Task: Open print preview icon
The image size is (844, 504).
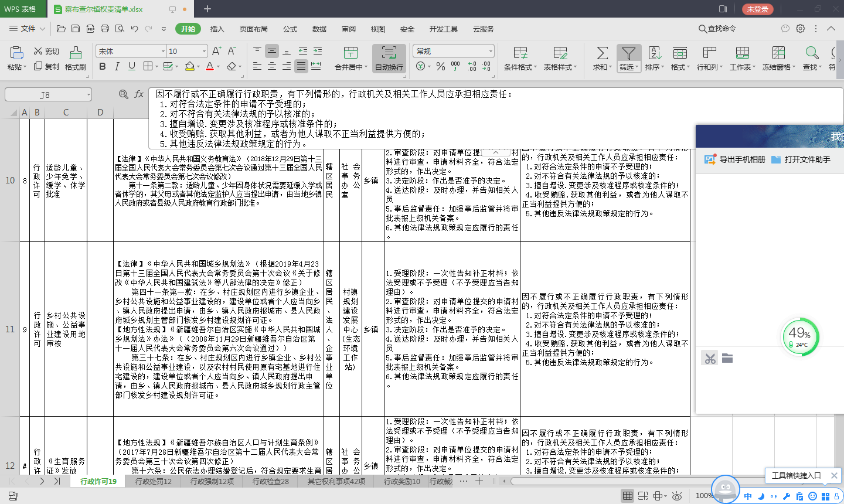Action: [x=120, y=29]
